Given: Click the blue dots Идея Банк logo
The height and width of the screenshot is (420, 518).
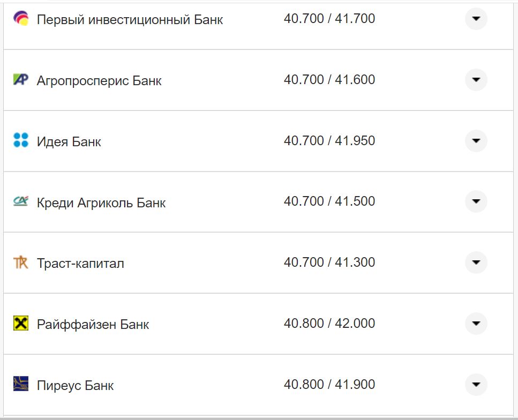Looking at the screenshot, I should coord(21,140).
